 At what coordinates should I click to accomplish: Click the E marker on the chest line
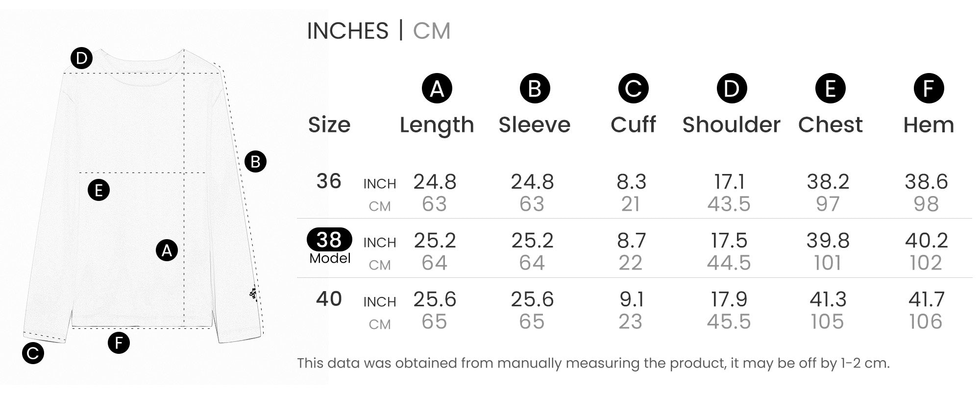98,190
